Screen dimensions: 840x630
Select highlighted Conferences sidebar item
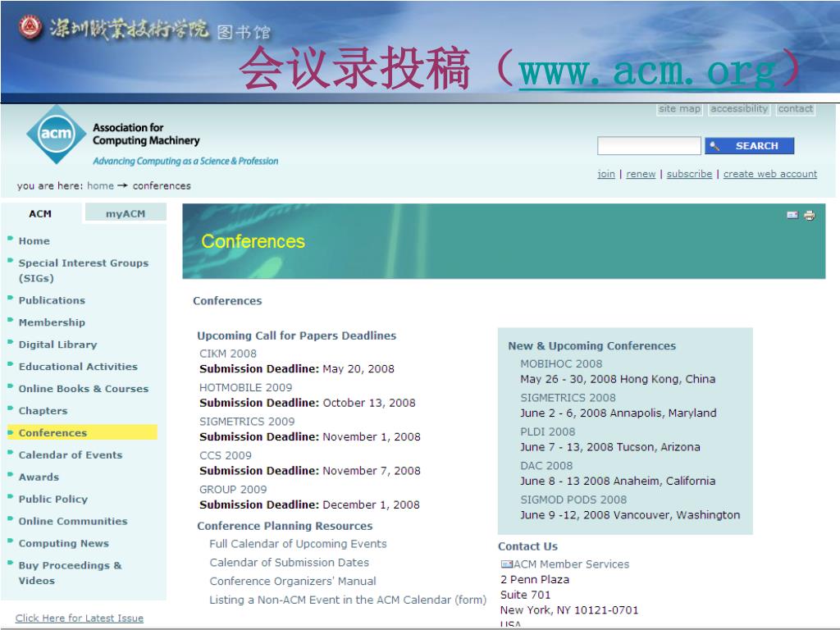[x=82, y=432]
